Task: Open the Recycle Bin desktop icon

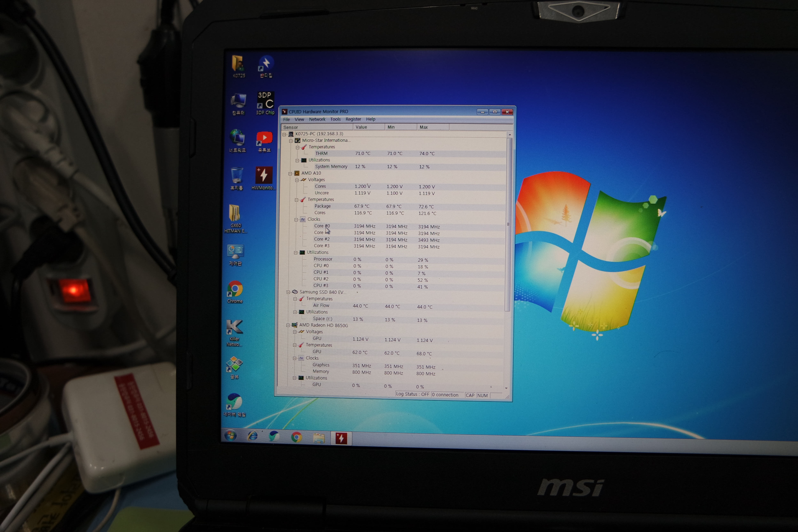Action: [237, 179]
